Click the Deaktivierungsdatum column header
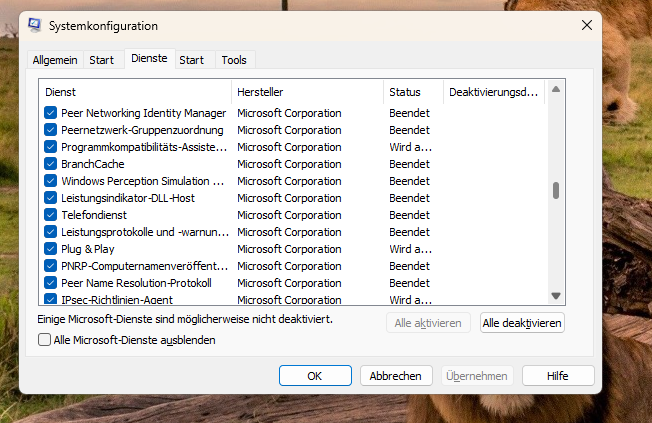This screenshot has height=423, width=652. point(494,92)
